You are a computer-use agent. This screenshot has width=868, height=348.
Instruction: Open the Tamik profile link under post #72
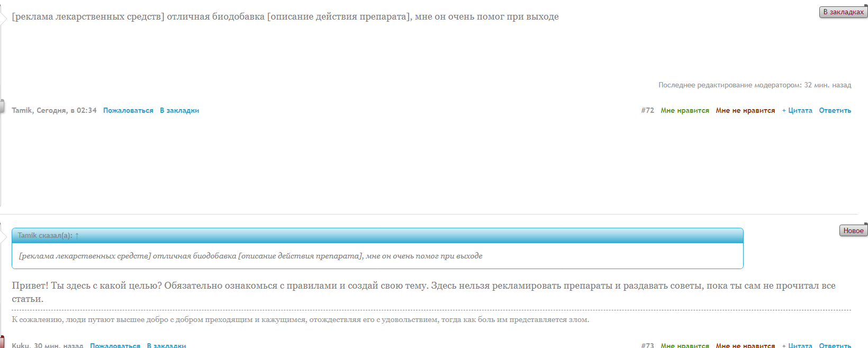22,111
